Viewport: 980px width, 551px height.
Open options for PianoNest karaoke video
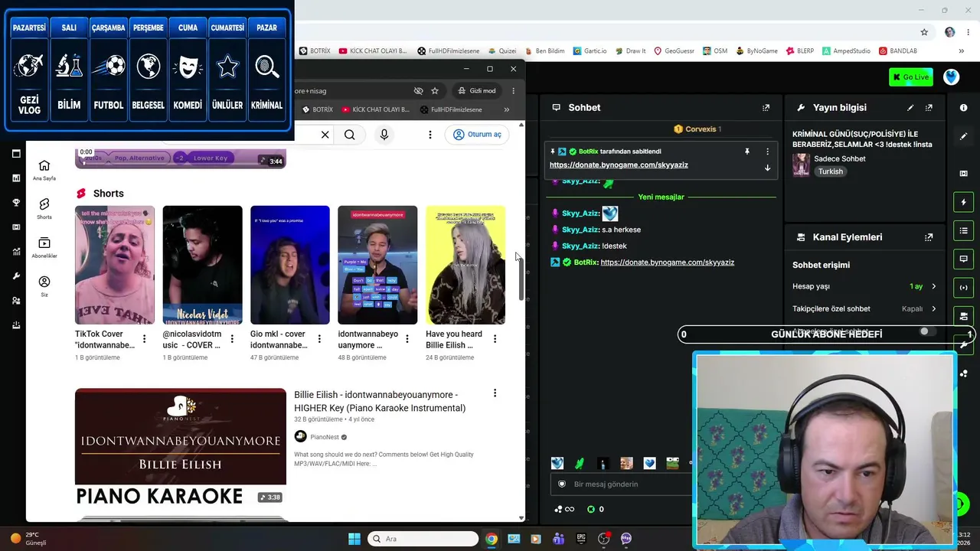tap(495, 393)
